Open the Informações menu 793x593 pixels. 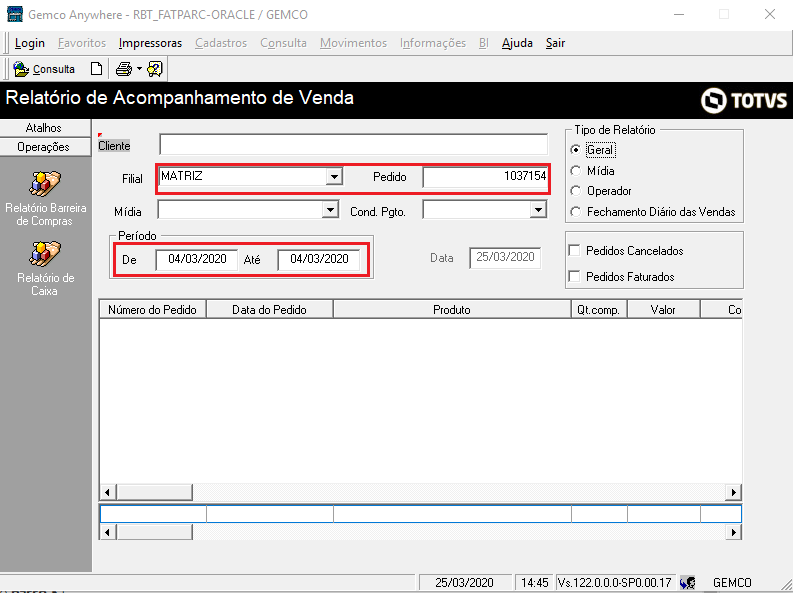click(433, 43)
